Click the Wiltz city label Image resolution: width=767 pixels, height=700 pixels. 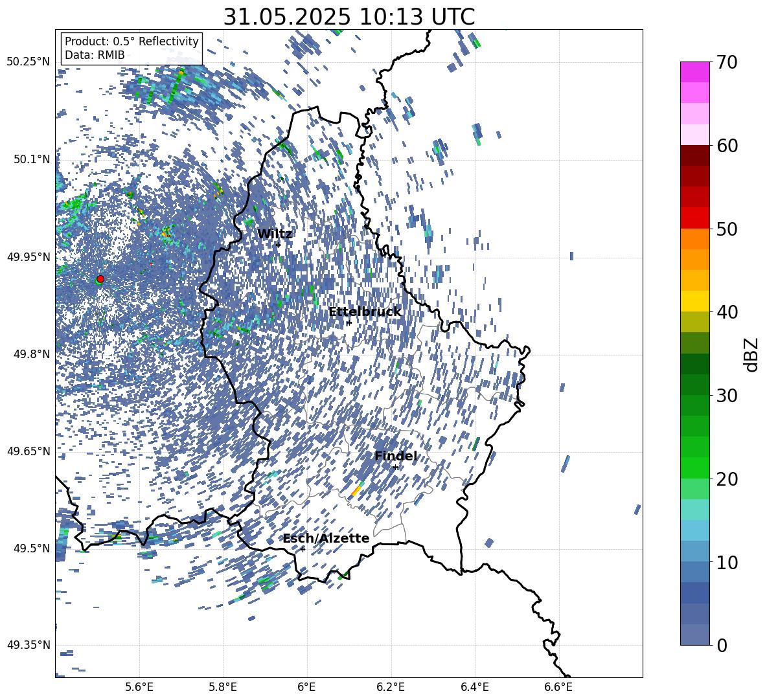pos(275,234)
